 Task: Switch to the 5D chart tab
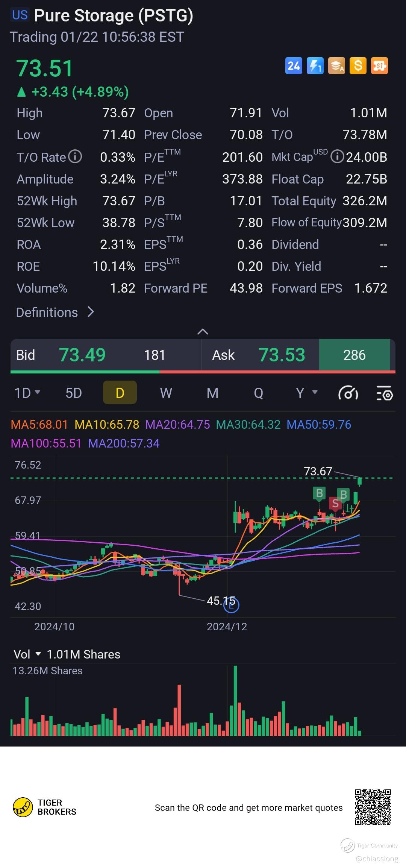pos(74,393)
